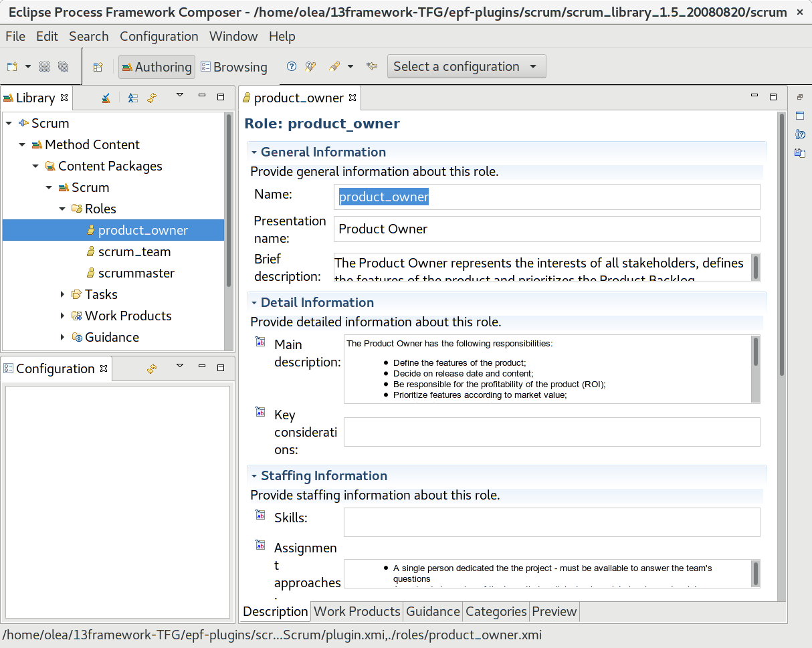Click the New item toolbar icon

click(x=12, y=66)
